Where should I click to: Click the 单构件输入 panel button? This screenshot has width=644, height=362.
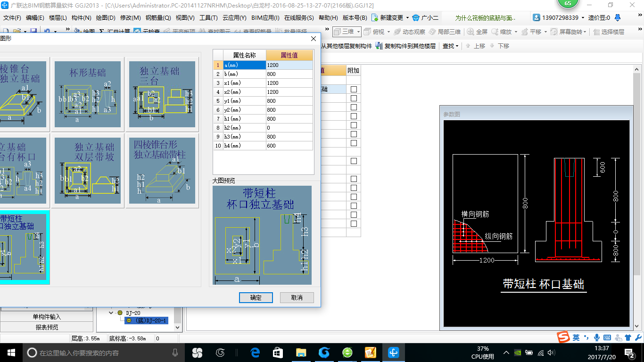point(47,317)
